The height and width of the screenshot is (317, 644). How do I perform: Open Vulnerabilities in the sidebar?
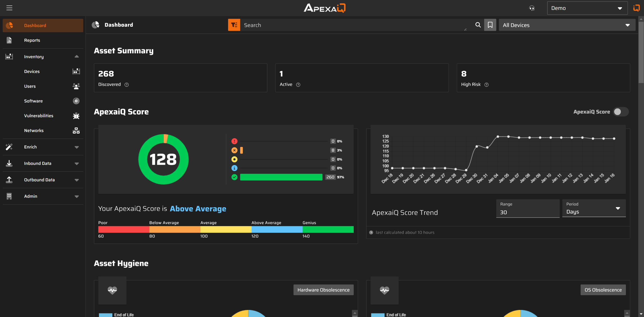click(x=38, y=116)
